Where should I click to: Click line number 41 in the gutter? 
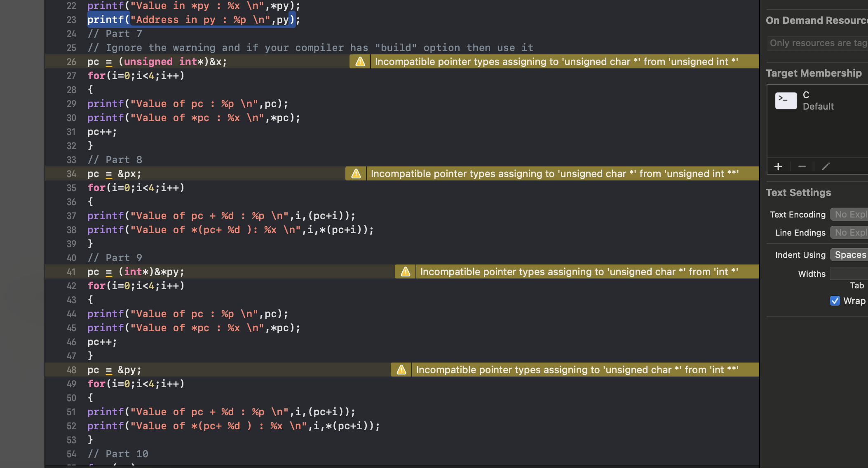[x=71, y=271]
